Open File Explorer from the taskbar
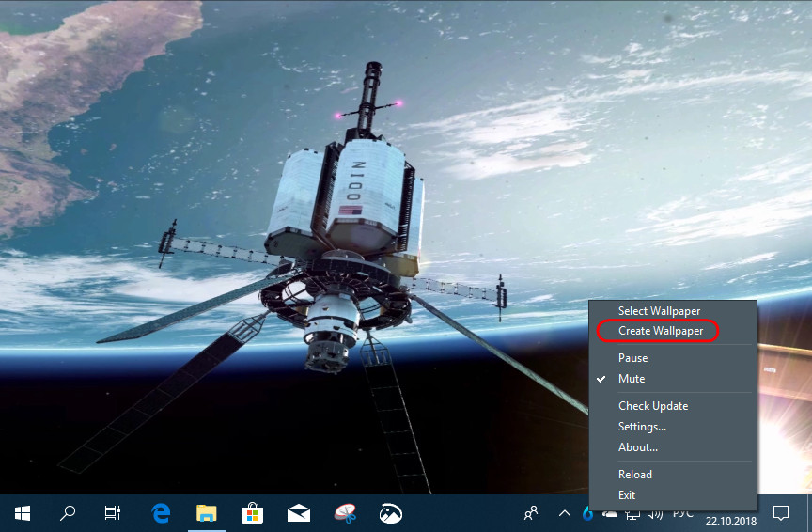The image size is (812, 532). pyautogui.click(x=206, y=512)
